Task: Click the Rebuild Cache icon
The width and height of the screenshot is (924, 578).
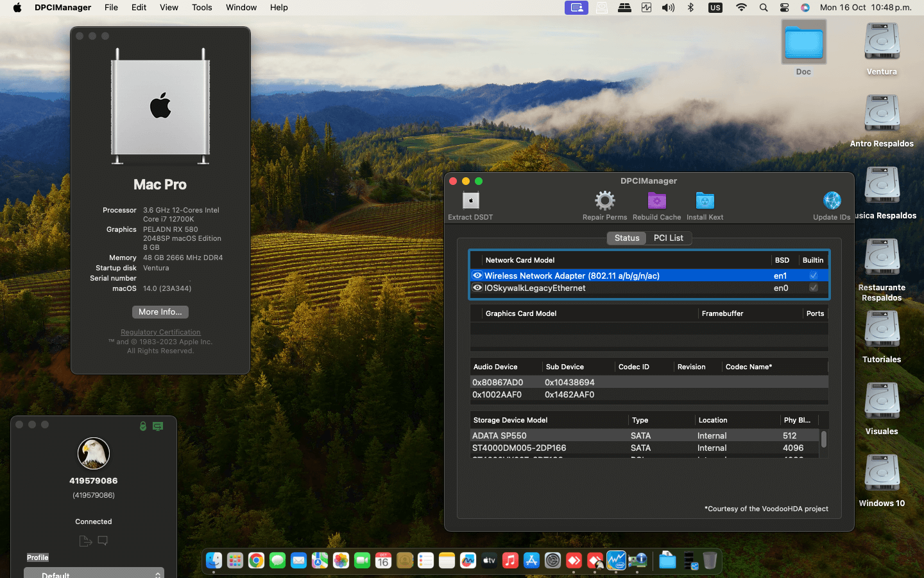Action: 656,201
